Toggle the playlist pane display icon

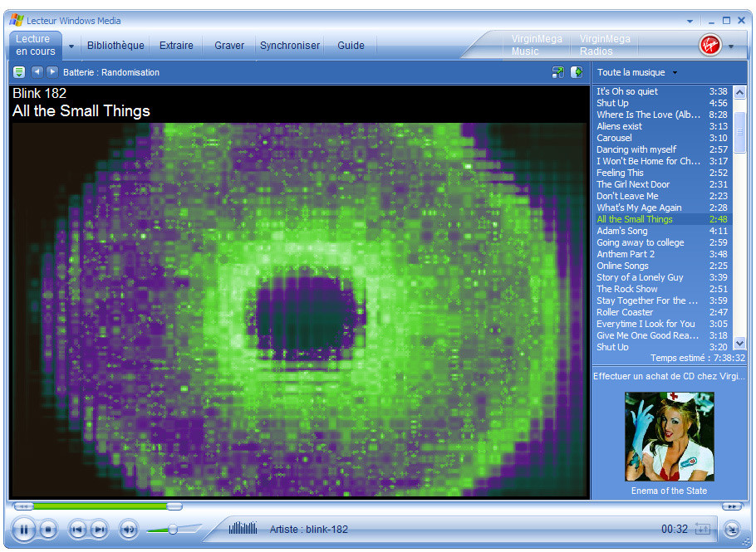[x=577, y=72]
